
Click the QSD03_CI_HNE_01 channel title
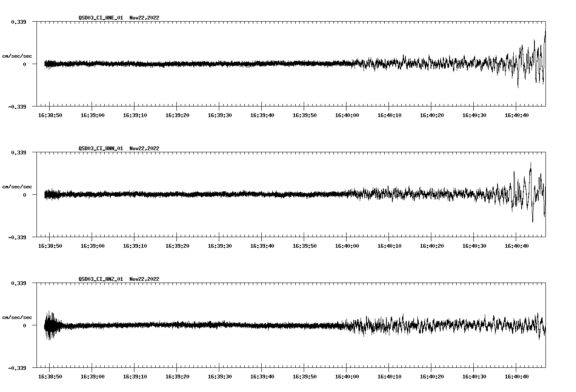click(101, 18)
